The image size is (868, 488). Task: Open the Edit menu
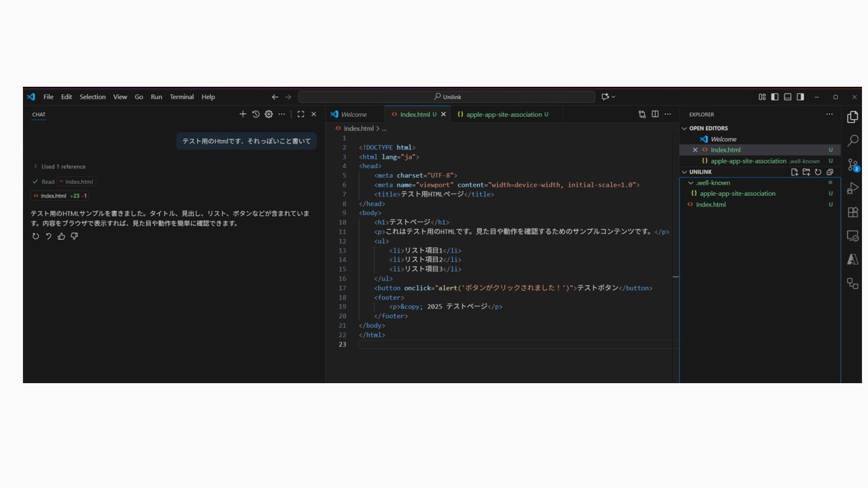click(66, 96)
